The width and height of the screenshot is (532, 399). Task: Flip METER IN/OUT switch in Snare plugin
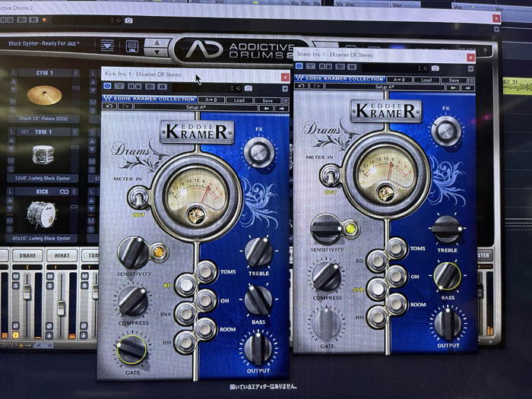click(x=331, y=176)
